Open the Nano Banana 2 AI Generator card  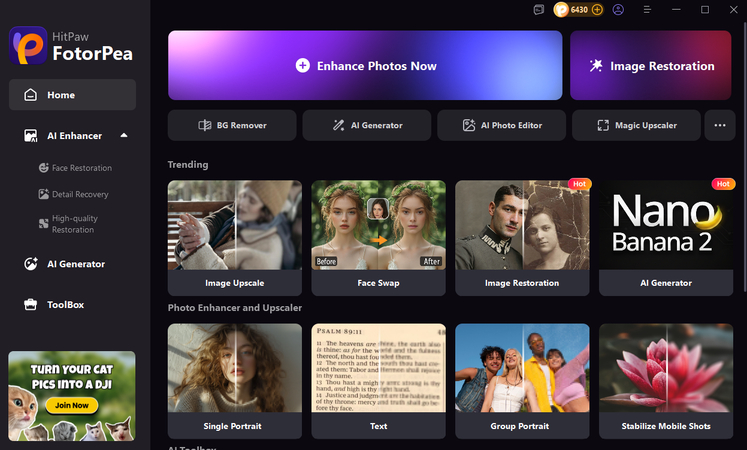[666, 238]
